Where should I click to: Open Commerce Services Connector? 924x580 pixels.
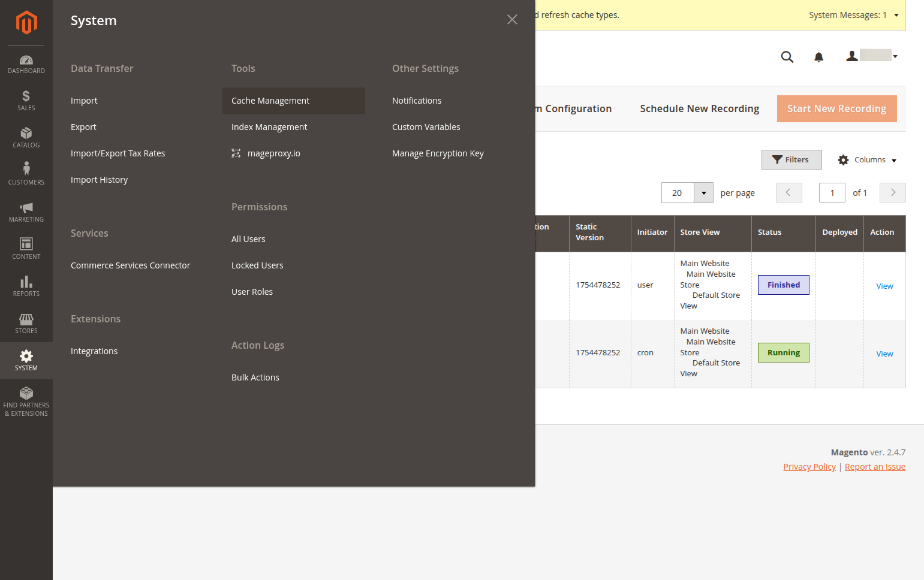tap(131, 265)
